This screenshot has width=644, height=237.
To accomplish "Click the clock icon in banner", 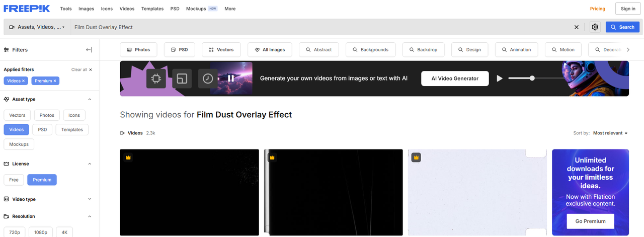I will (x=208, y=78).
